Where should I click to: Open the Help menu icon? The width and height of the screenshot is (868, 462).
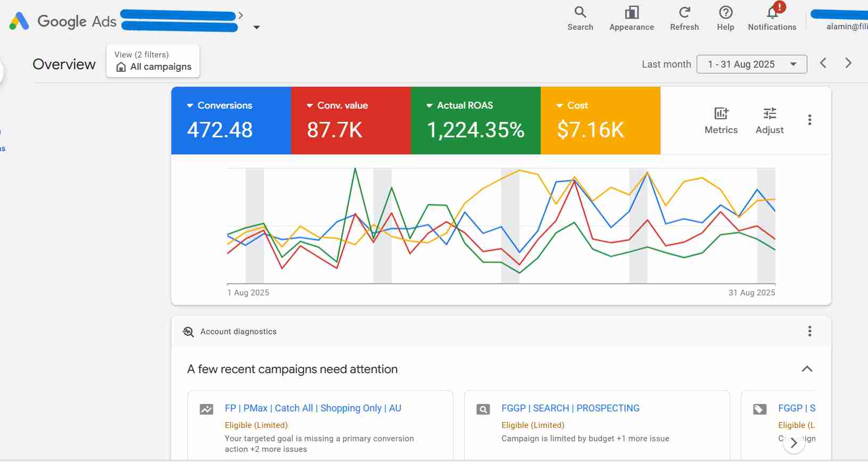[x=725, y=13]
